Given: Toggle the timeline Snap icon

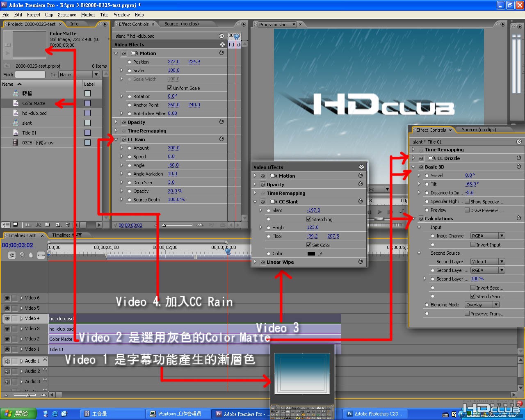Looking at the screenshot, I should tap(12, 255).
